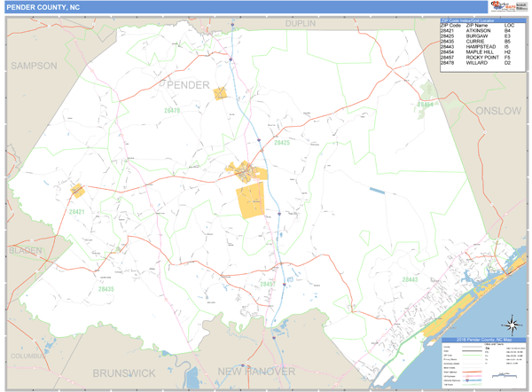Click the compass rose icon
This screenshot has height=392, width=532.
[x=511, y=324]
